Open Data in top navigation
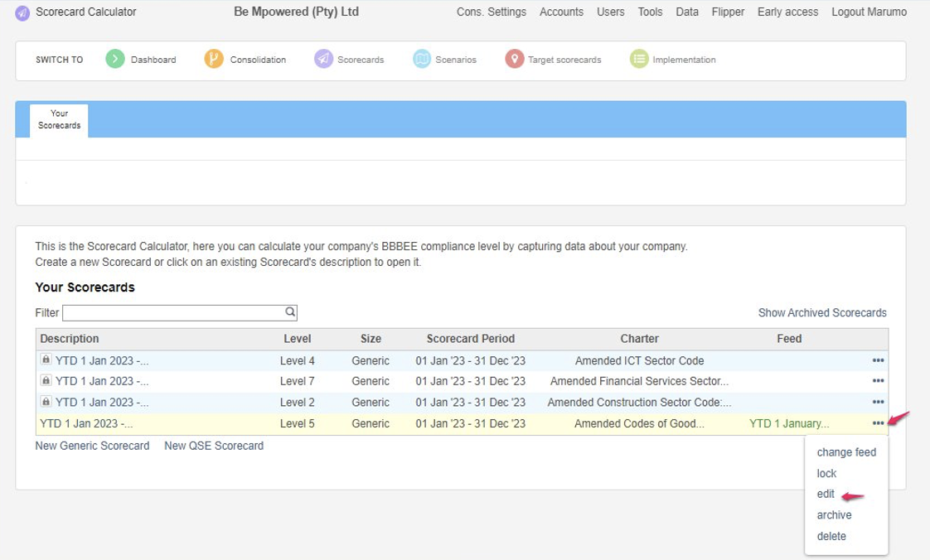The width and height of the screenshot is (930, 560). point(687,12)
